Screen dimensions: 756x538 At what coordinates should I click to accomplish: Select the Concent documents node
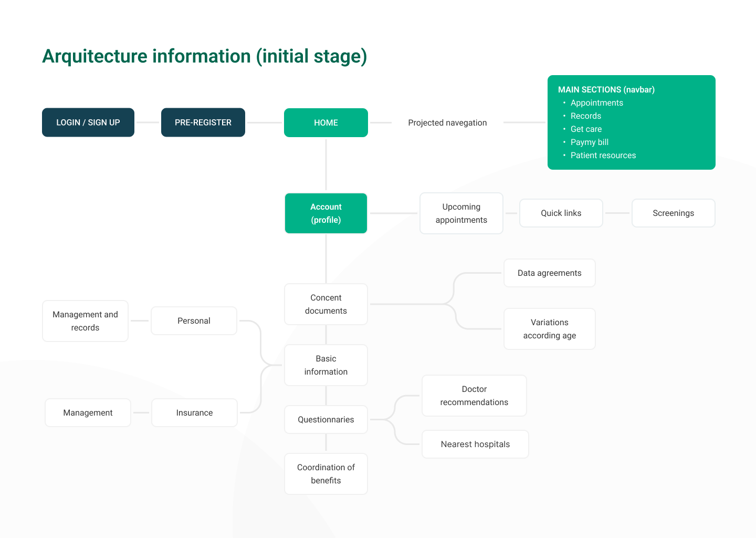point(326,304)
